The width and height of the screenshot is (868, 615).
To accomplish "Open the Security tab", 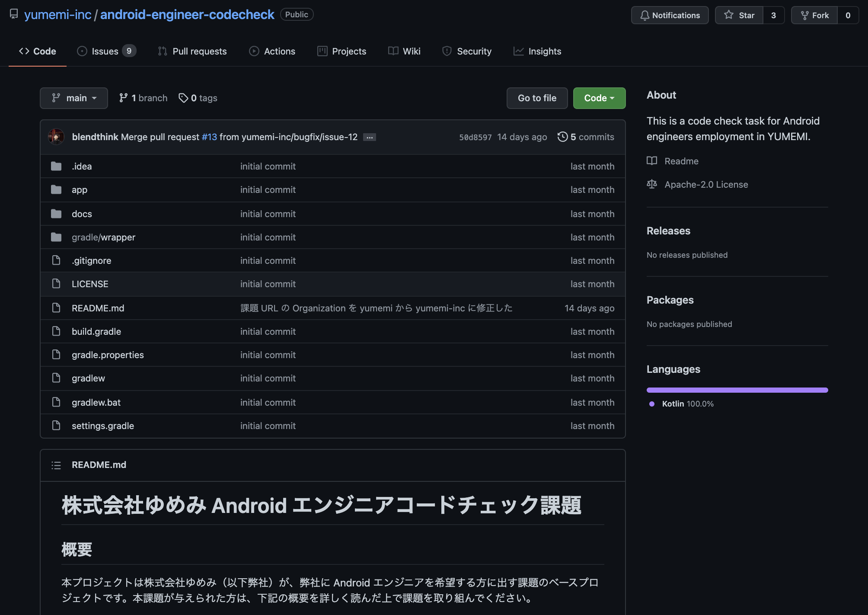I will click(467, 51).
